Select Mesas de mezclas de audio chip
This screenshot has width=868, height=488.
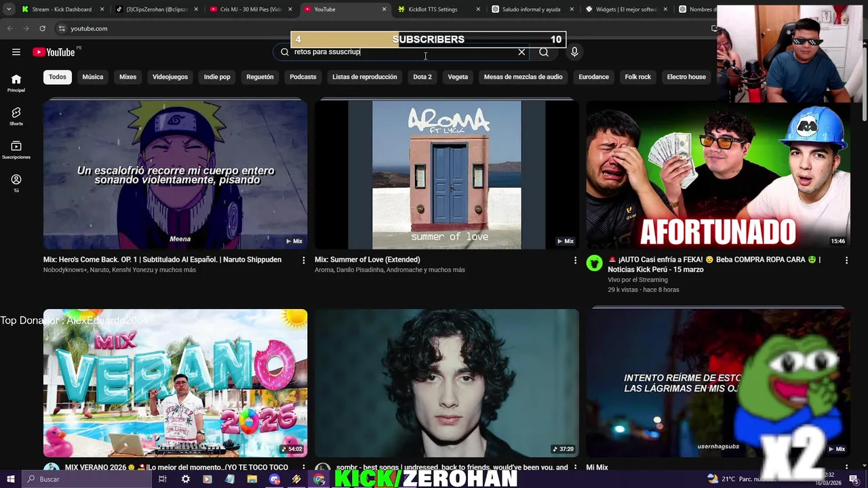[x=524, y=77]
